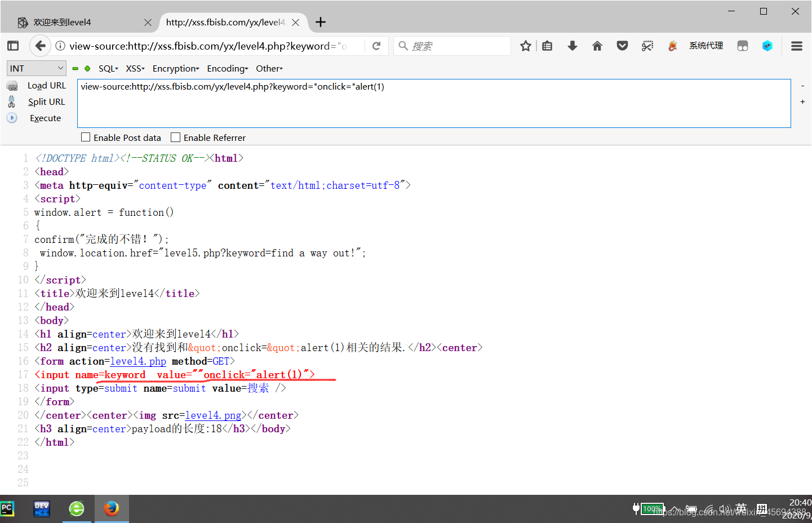Viewport: 812px width, 523px height.
Task: Switch to Firefox in the taskbar
Action: coord(112,509)
